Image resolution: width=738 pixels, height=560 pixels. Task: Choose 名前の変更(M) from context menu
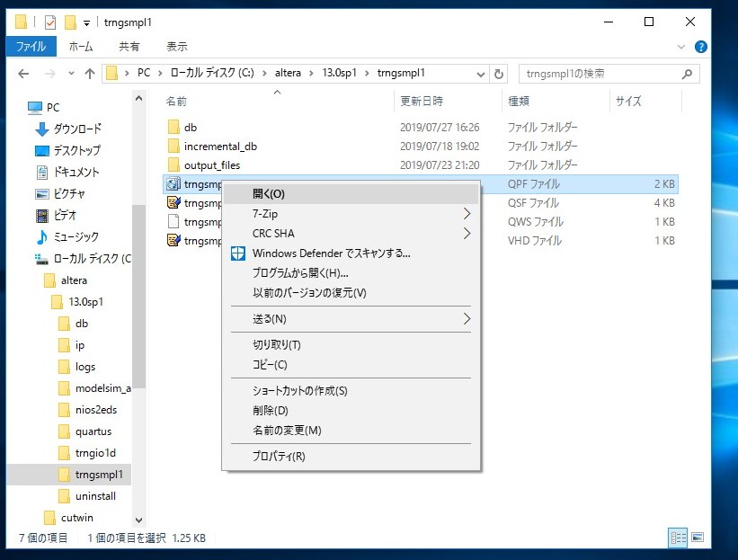[351, 431]
